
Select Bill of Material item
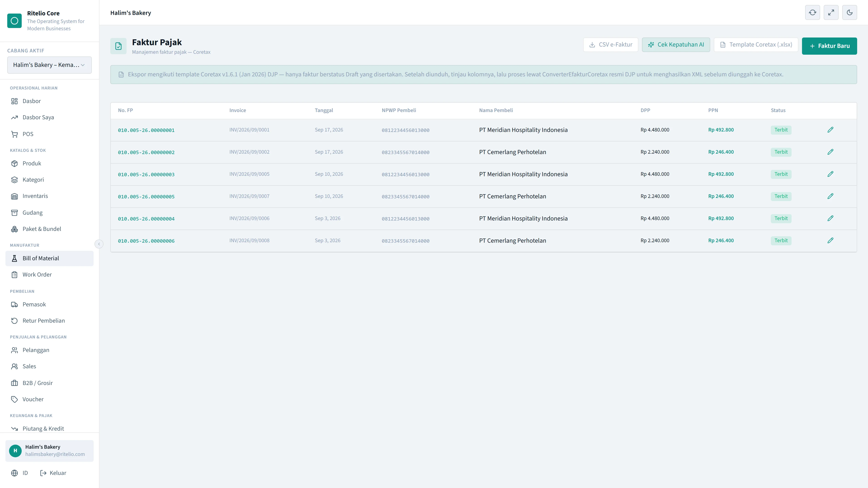[49, 258]
